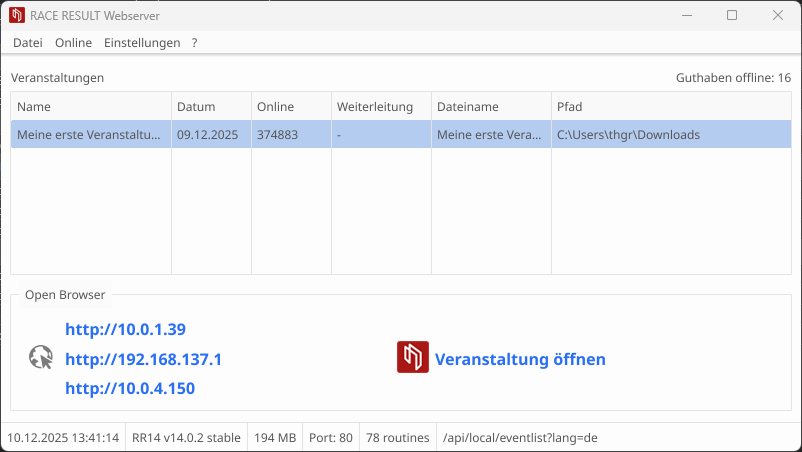Click the globe browser icon

pyautogui.click(x=41, y=358)
